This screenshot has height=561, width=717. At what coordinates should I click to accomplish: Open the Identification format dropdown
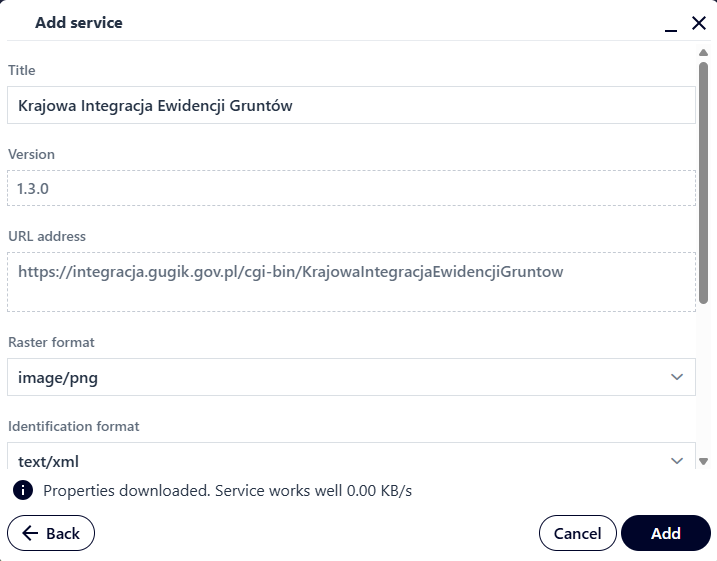click(676, 460)
